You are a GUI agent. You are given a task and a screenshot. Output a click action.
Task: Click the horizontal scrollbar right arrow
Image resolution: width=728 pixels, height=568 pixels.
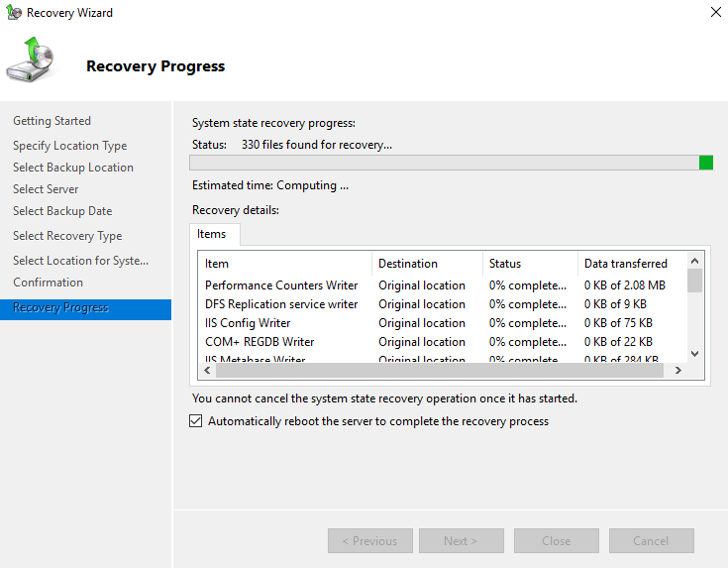click(678, 370)
